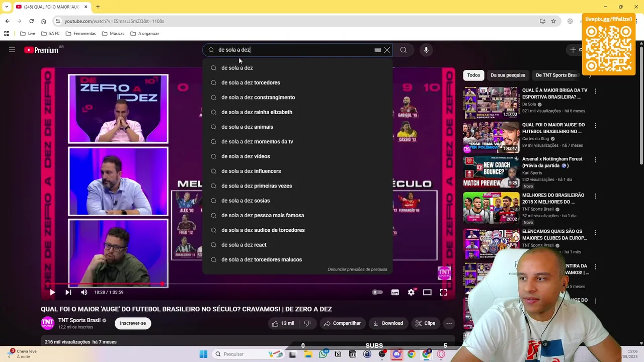The height and width of the screenshot is (362, 644).
Task: Open the tab search dropdown arrow
Action: (x=7, y=7)
